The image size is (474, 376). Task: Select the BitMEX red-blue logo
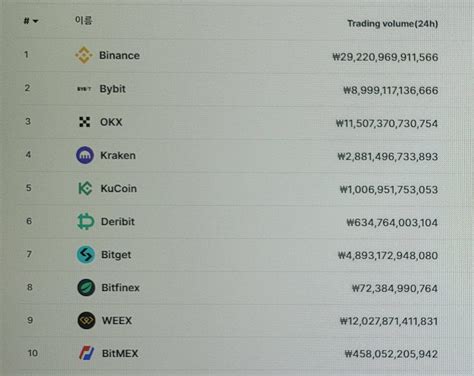tap(86, 353)
